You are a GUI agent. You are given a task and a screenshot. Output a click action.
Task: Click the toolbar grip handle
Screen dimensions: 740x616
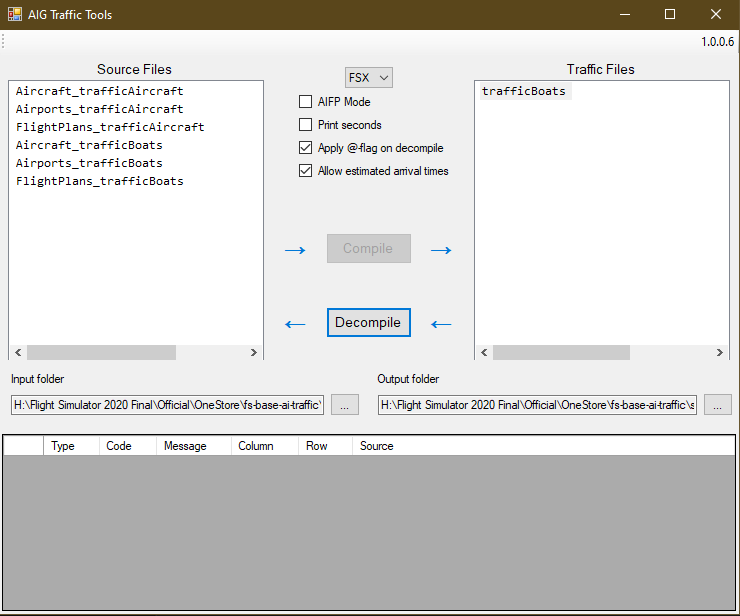(x=3, y=41)
